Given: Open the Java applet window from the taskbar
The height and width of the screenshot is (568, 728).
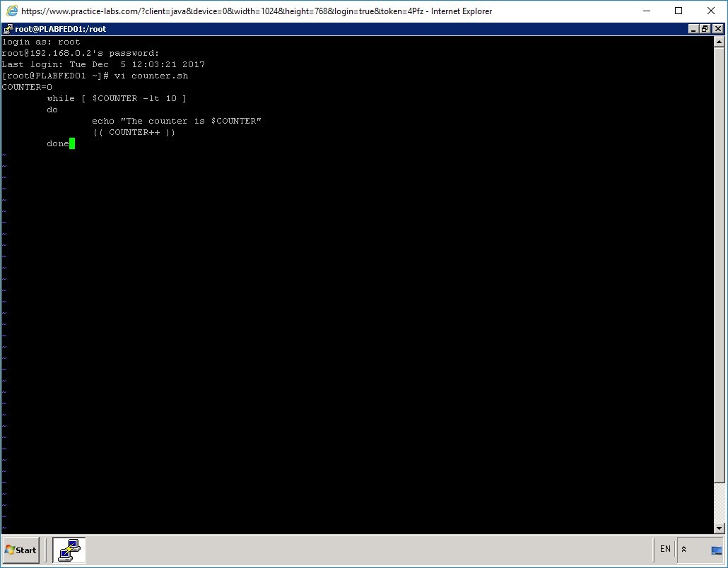Looking at the screenshot, I should (x=68, y=550).
